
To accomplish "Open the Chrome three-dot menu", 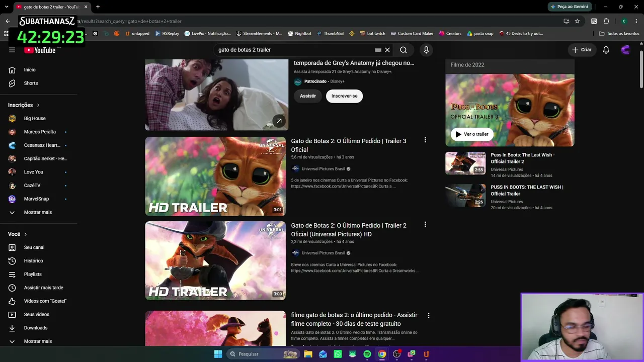I will coord(636,21).
